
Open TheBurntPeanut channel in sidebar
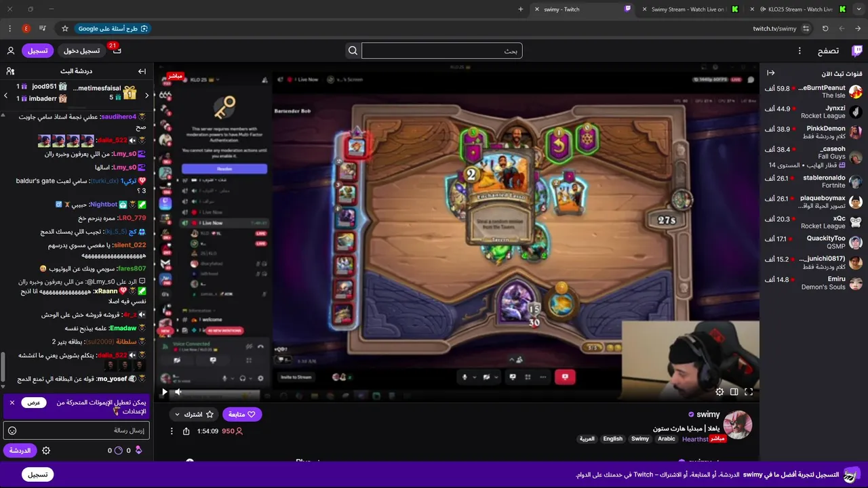tap(813, 91)
